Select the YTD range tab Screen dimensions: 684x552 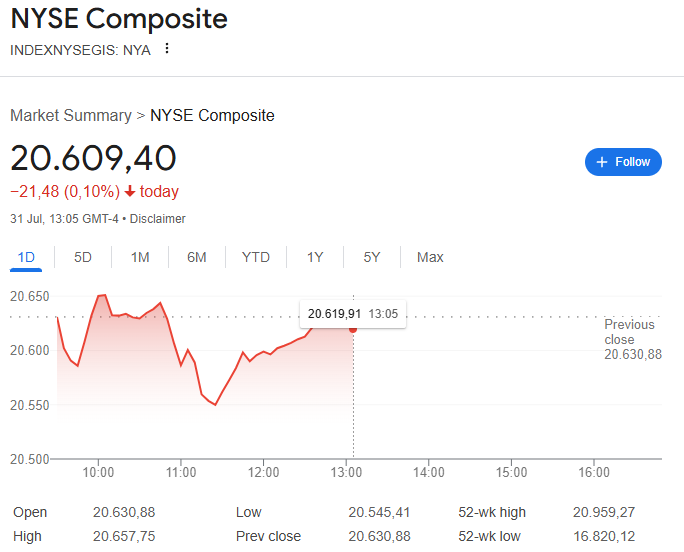tap(256, 257)
